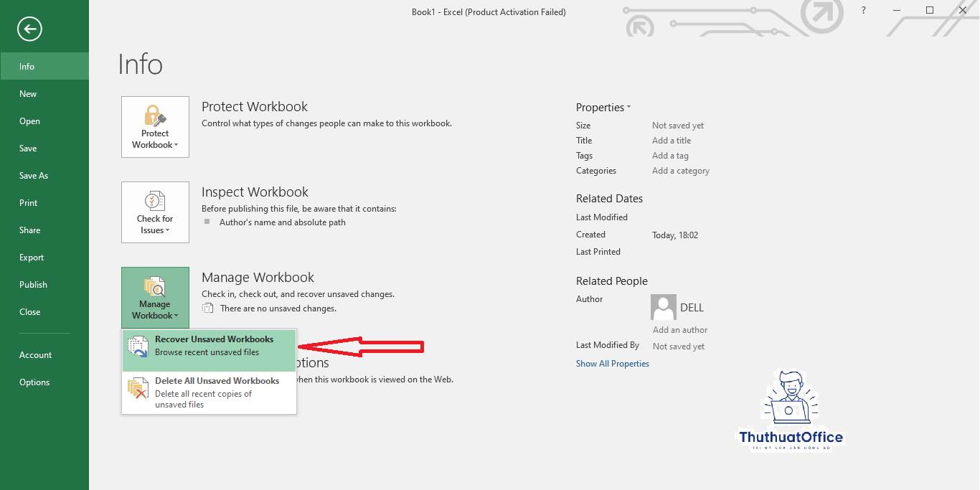Click the Show All Properties link
Image resolution: width=980 pixels, height=490 pixels.
[613, 364]
